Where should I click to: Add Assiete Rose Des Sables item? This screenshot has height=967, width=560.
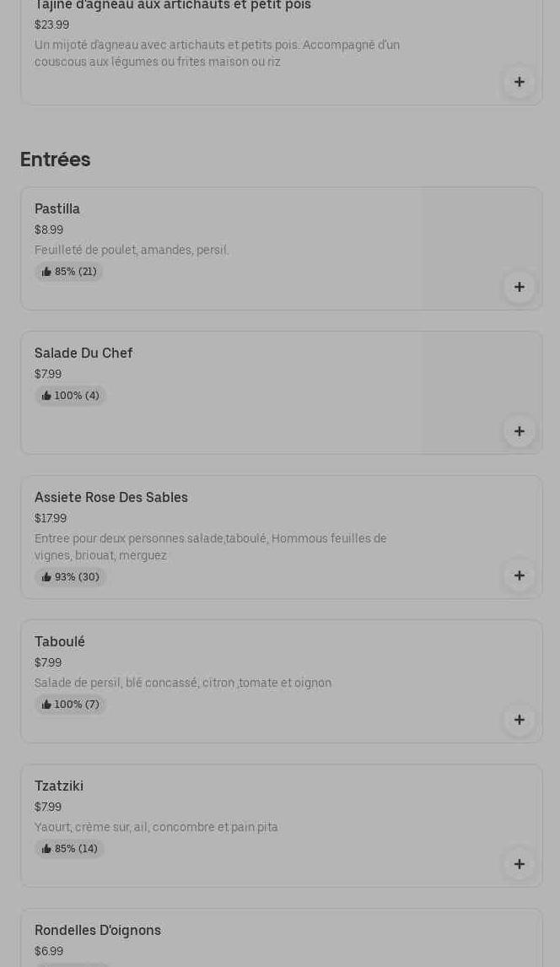[519, 575]
